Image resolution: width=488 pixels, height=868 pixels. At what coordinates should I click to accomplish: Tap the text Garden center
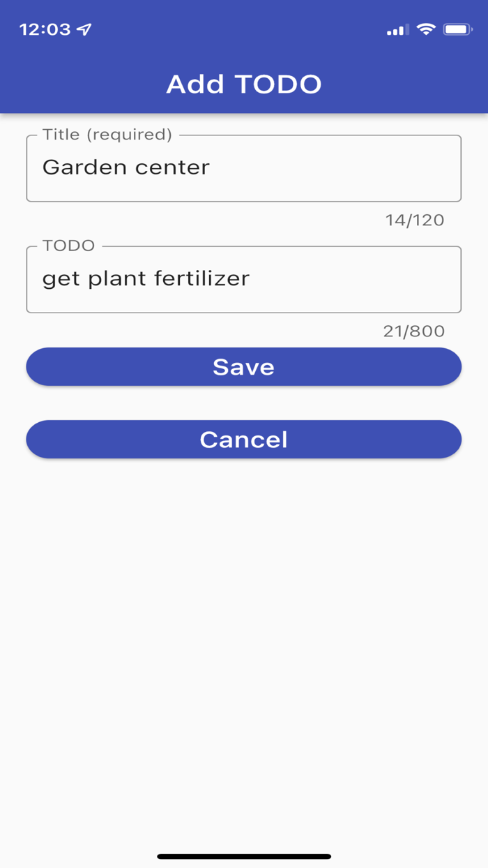[126, 167]
